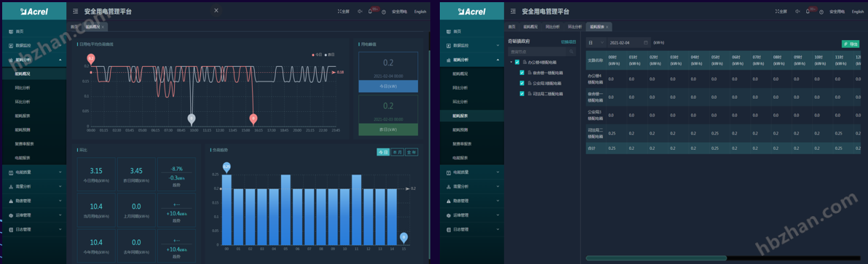Viewport: 868px width, 264px height.
Task: Click the 需量分析 icon in left screenshot sidebar
Action: coord(10,187)
